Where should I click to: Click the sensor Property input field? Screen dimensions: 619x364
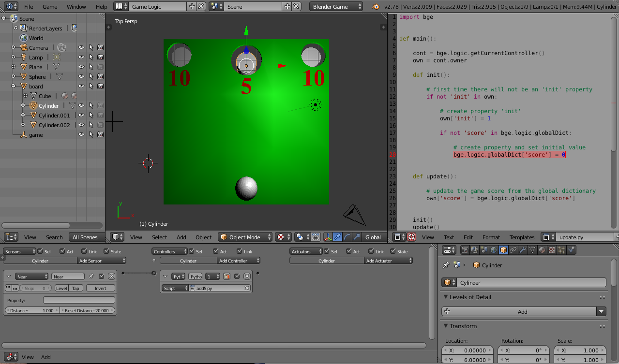pos(79,300)
